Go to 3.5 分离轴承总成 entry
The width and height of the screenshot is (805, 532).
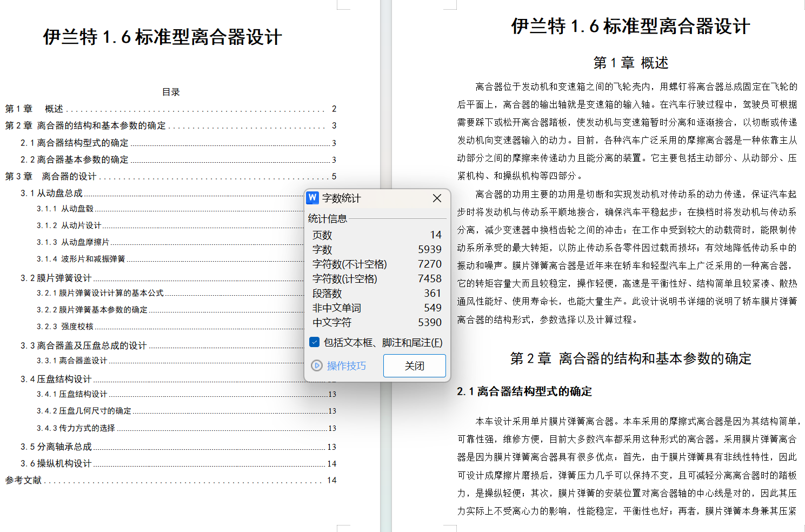[x=56, y=447]
